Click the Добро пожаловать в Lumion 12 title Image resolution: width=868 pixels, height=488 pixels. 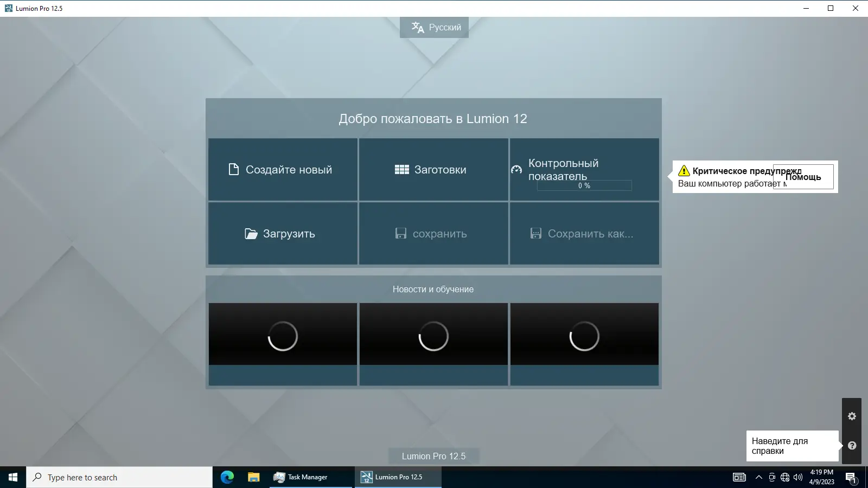433,119
